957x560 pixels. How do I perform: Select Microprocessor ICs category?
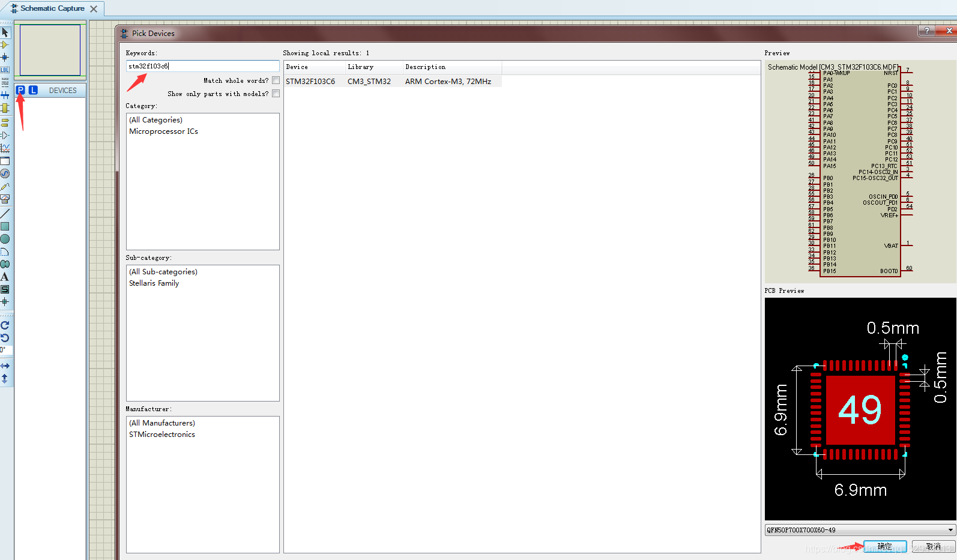(164, 131)
